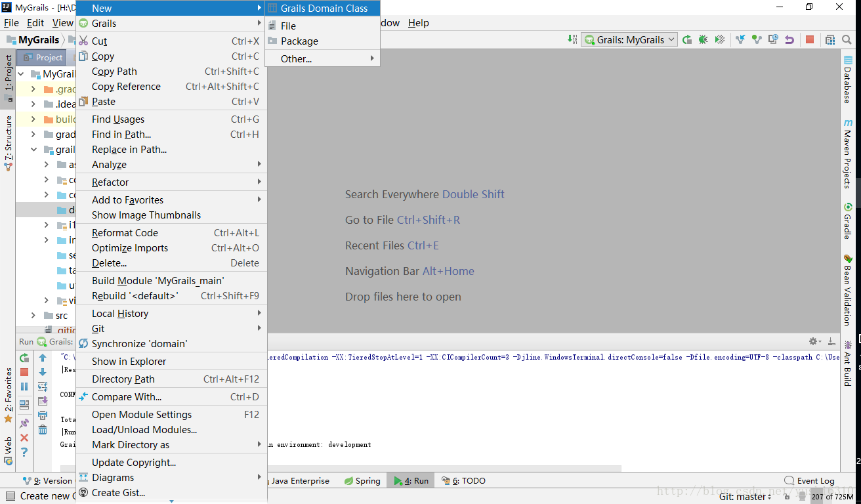Select Grails Domain Class in New submenu
This screenshot has height=504, width=861.
[x=322, y=8]
